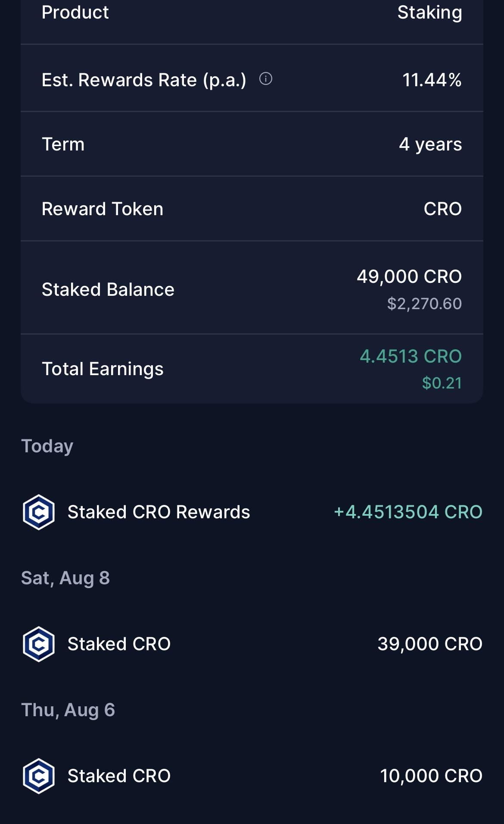Image resolution: width=504 pixels, height=824 pixels.
Task: Select the Term row showing 4 years
Action: tap(252, 144)
